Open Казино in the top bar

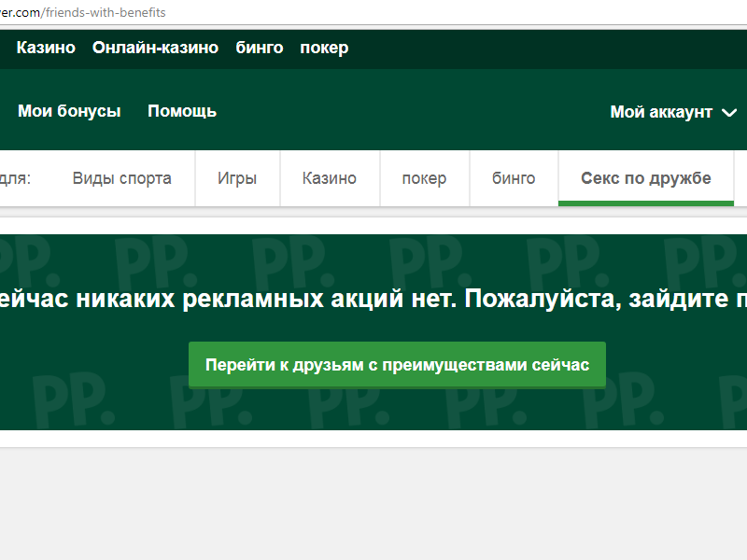tap(46, 48)
